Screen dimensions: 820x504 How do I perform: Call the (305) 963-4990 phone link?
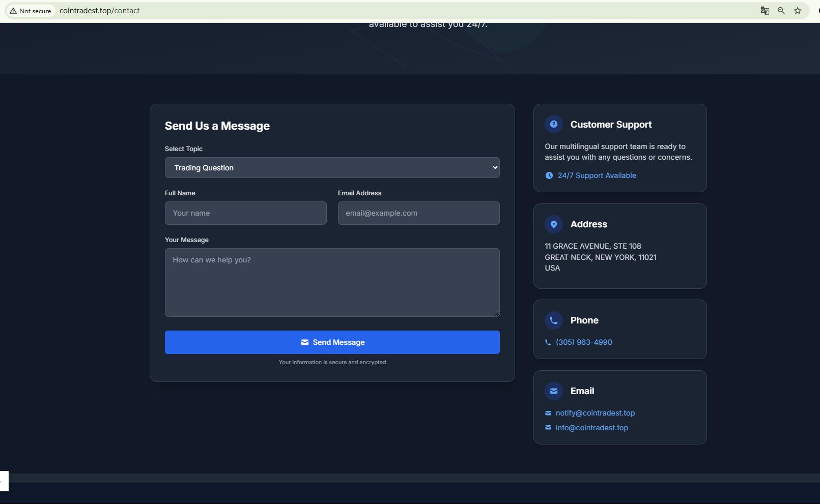(x=584, y=342)
